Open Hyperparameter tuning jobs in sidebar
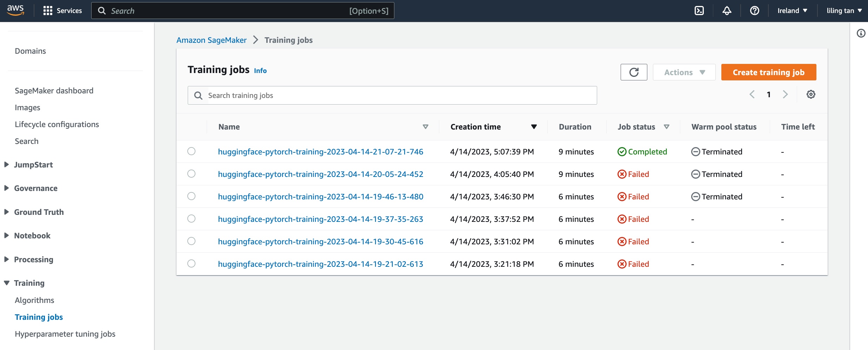Screen dimensions: 868x350 point(65,334)
